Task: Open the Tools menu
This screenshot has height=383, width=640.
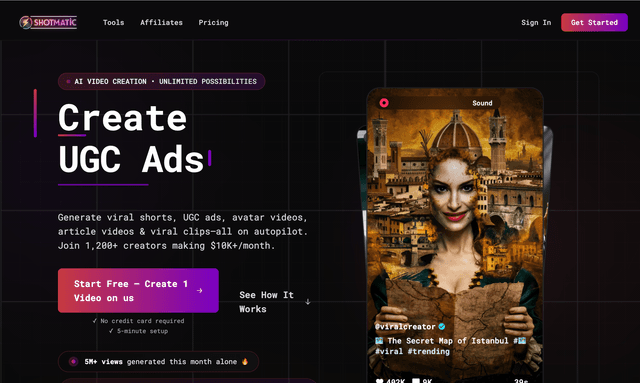Action: coord(113,22)
